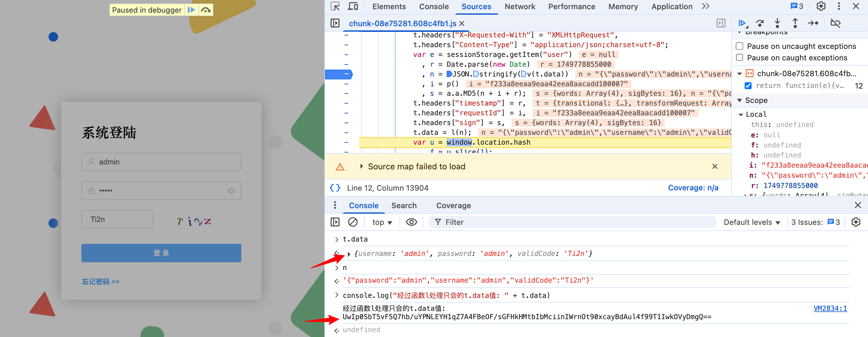Image resolution: width=868 pixels, height=337 pixels.
Task: Collapse the chunk-08e75281 breakpoint group
Action: (740, 74)
